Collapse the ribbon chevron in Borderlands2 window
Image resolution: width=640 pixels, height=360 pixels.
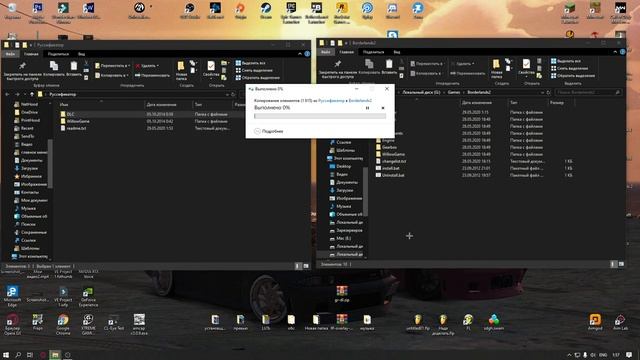click(615, 52)
